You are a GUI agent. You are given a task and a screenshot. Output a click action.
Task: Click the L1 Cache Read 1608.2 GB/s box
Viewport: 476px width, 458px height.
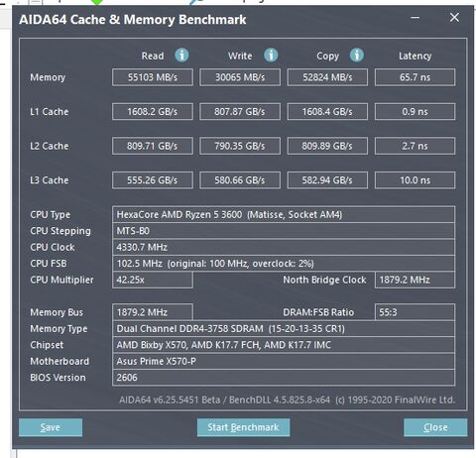click(x=153, y=112)
